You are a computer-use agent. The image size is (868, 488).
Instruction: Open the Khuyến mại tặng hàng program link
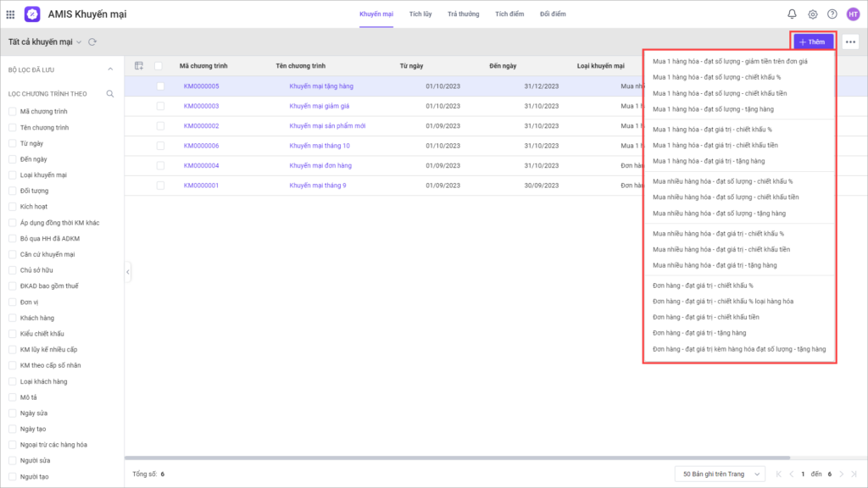(321, 86)
